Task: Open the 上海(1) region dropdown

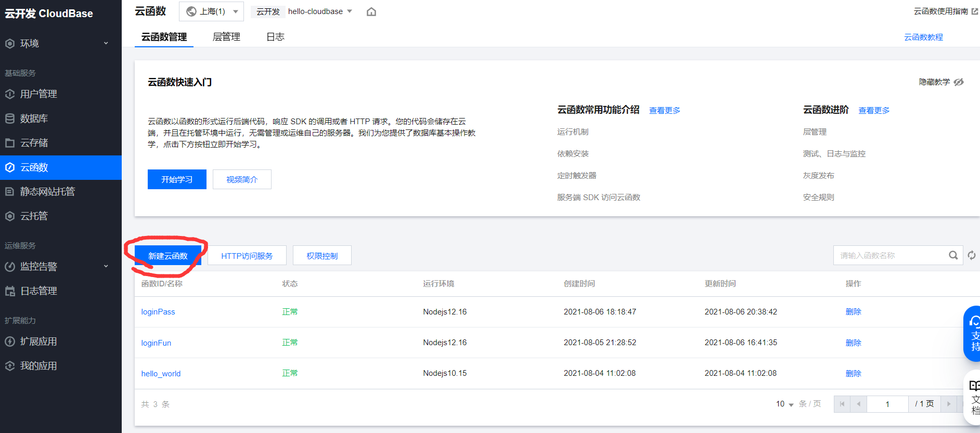Action: pyautogui.click(x=211, y=11)
